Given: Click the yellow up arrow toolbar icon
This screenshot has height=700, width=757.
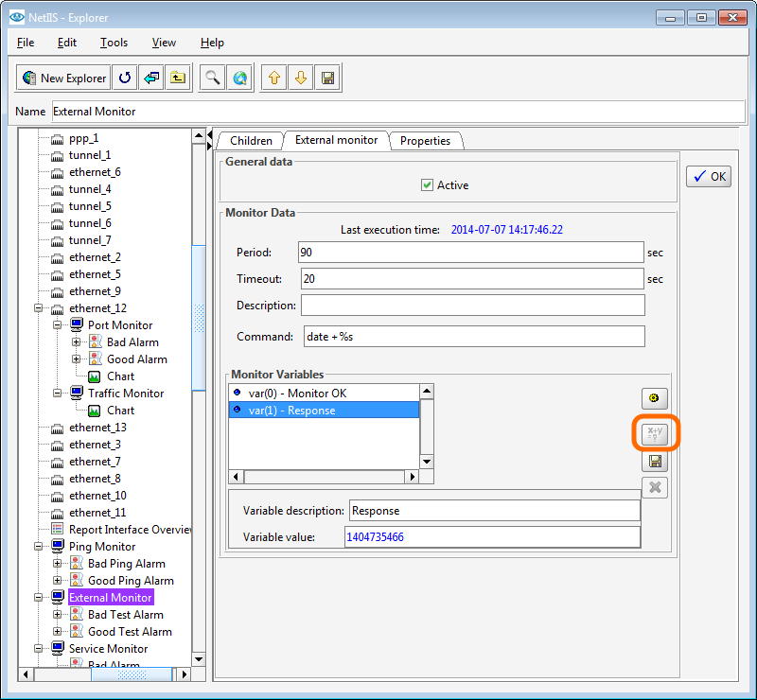Looking at the screenshot, I should (274, 79).
